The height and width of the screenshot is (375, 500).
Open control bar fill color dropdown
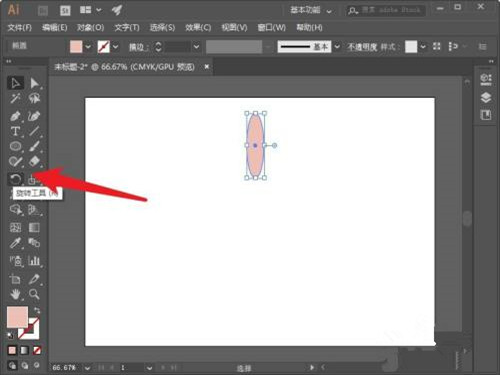coord(88,47)
